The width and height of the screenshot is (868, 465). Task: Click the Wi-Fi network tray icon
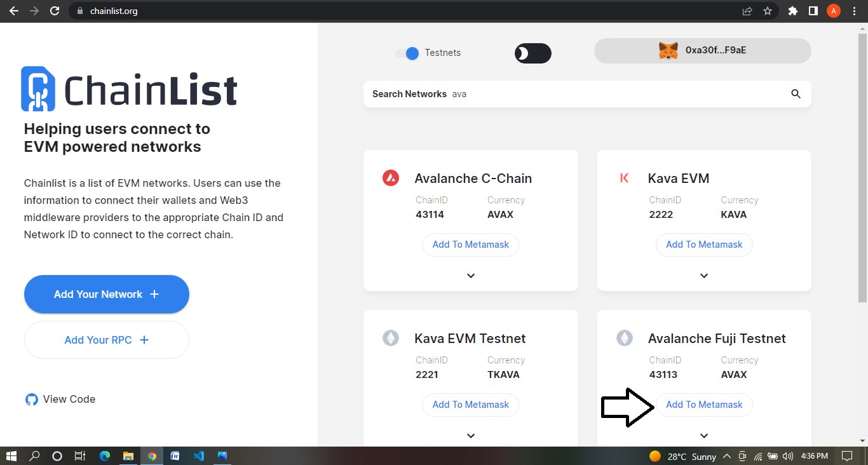click(x=758, y=456)
